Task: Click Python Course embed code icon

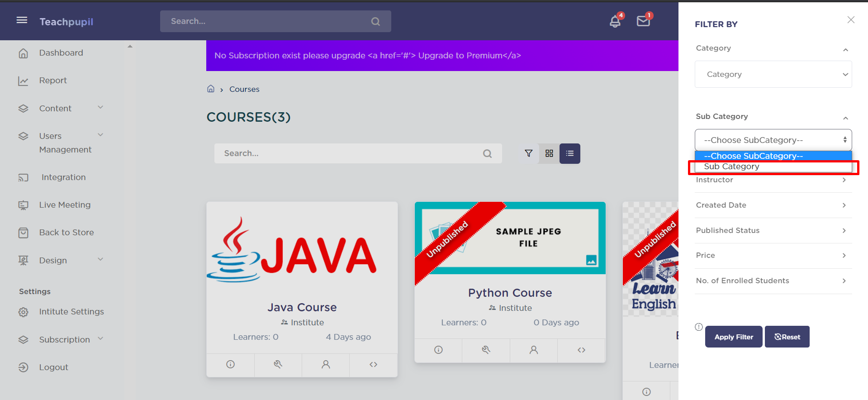Action: (581, 350)
